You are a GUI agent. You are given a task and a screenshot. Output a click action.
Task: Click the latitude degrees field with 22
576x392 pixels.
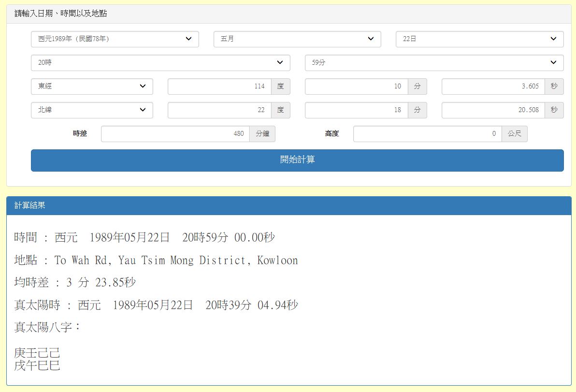click(x=219, y=110)
